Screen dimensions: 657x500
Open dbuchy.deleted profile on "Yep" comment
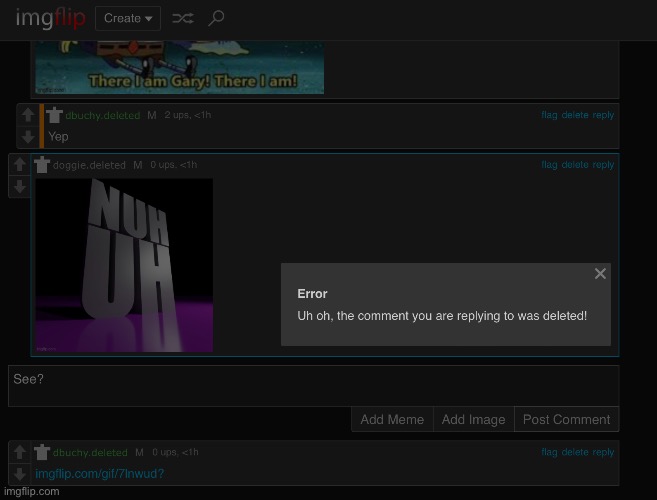pos(103,115)
